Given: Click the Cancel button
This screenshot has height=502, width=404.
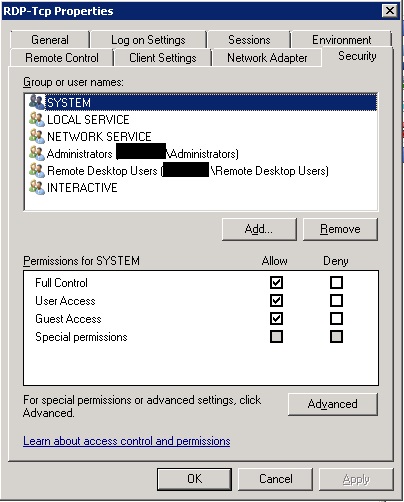Looking at the screenshot, I should click(276, 479).
